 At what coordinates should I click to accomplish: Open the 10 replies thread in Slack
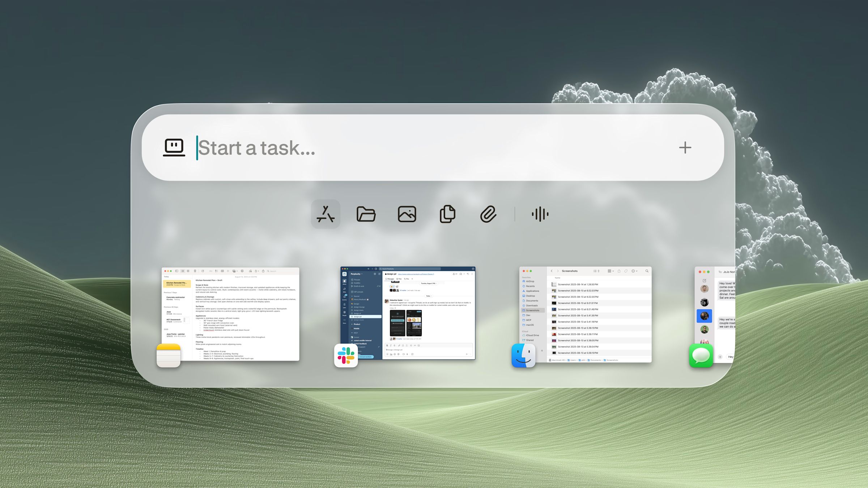pyautogui.click(x=403, y=290)
